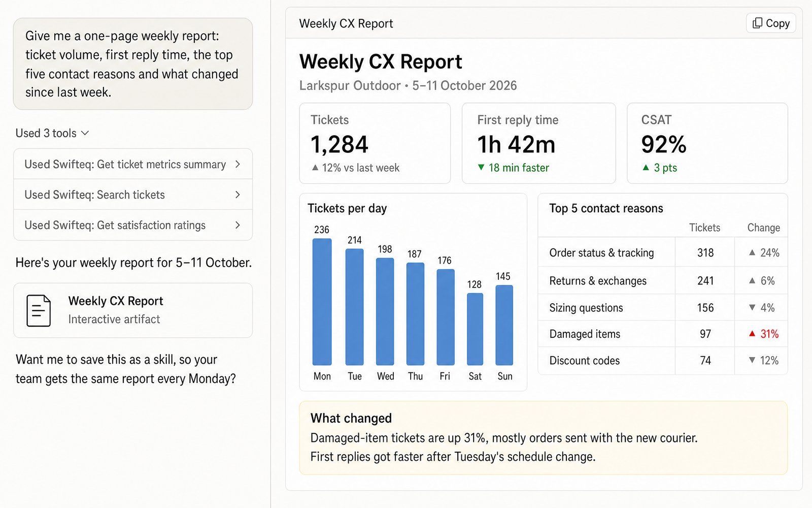The height and width of the screenshot is (508, 812).
Task: Collapse the Used 3 tools chevron
Action: [x=85, y=133]
